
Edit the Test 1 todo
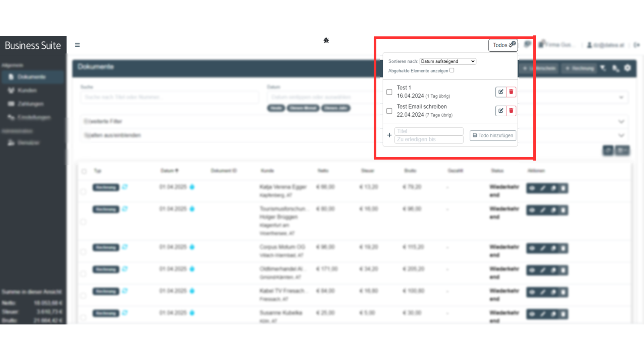[500, 92]
